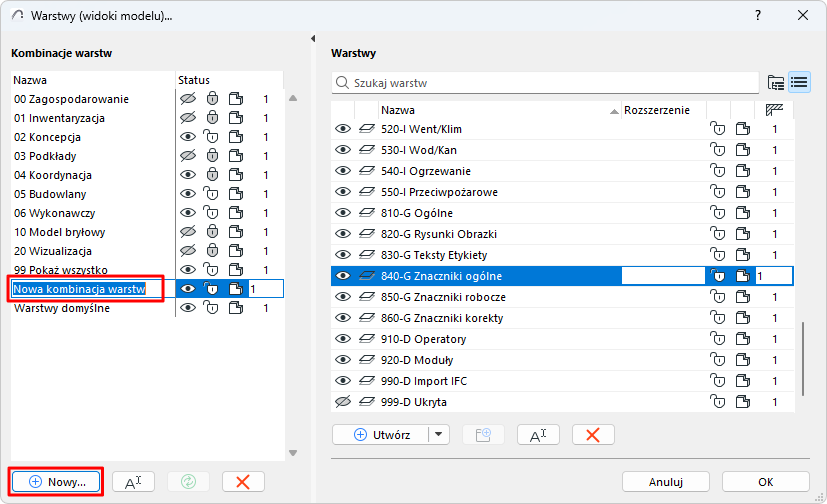Collapse combinations panel with top divider arrow

(315, 39)
